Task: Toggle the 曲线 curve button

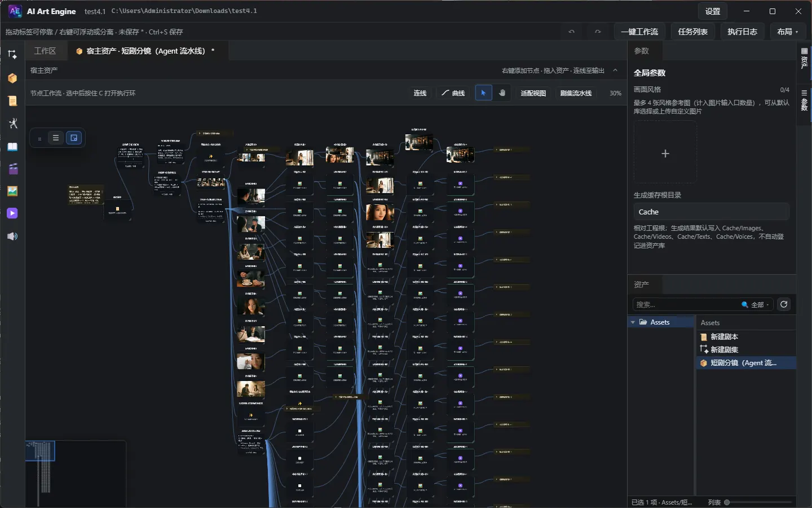Action: pyautogui.click(x=453, y=93)
